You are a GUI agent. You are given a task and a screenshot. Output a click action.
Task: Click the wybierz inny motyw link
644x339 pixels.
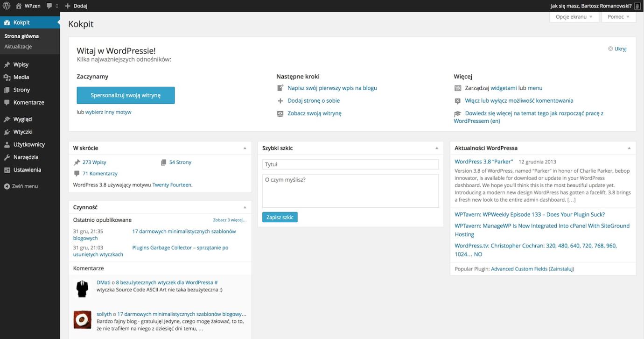click(108, 112)
